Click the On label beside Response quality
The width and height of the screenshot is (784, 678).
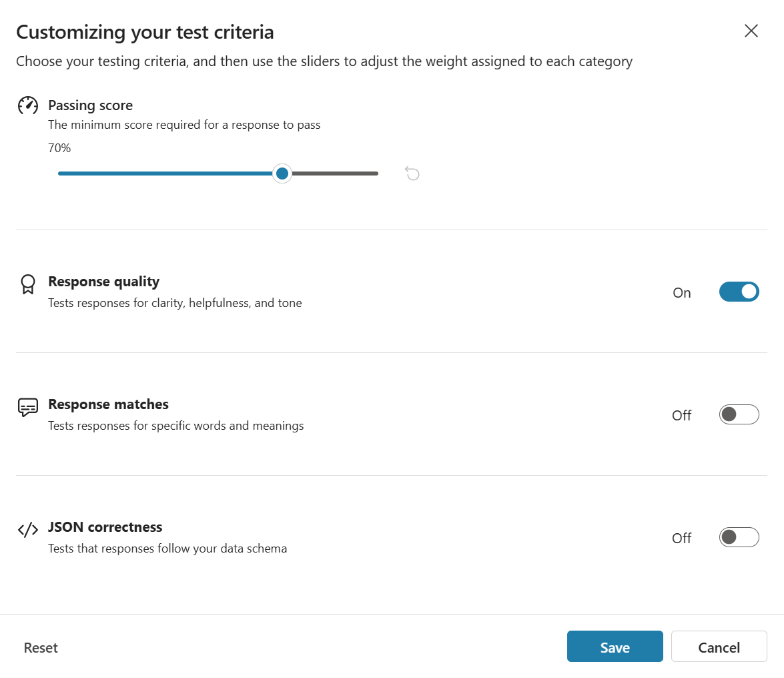point(681,292)
